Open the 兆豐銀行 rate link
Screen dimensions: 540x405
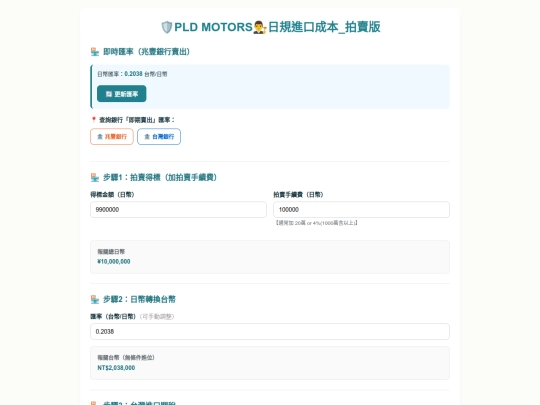click(112, 137)
